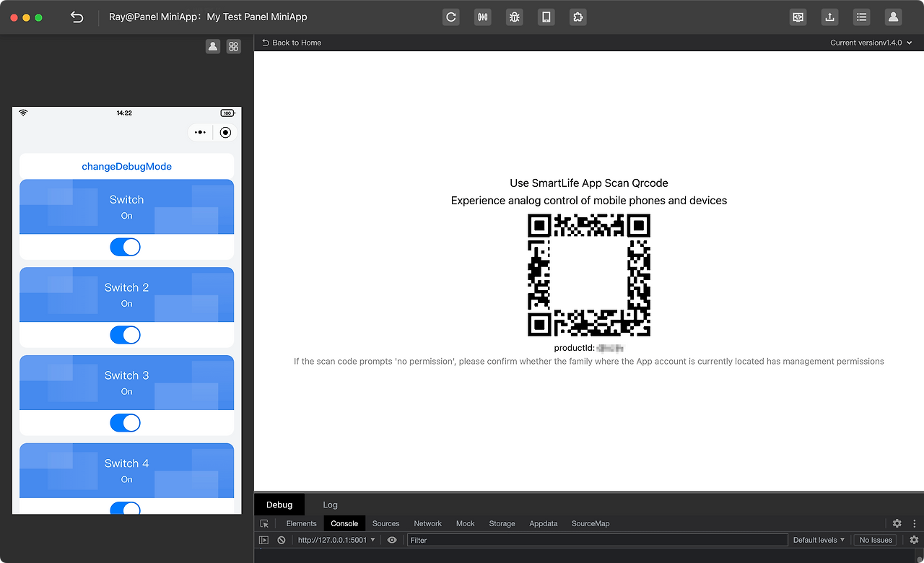The height and width of the screenshot is (563, 924).
Task: Tap the Switch 2 card header
Action: click(126, 294)
